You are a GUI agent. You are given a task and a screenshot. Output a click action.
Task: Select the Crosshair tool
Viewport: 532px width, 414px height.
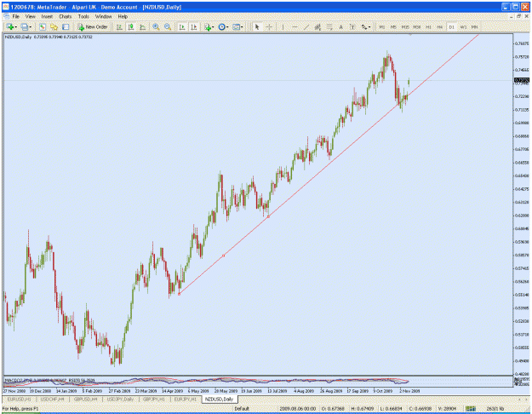click(269, 26)
